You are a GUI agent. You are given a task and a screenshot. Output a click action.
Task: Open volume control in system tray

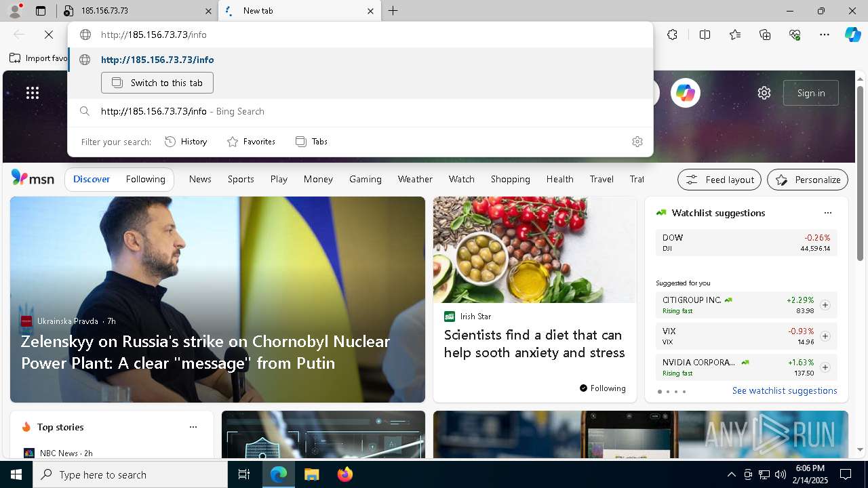(780, 474)
